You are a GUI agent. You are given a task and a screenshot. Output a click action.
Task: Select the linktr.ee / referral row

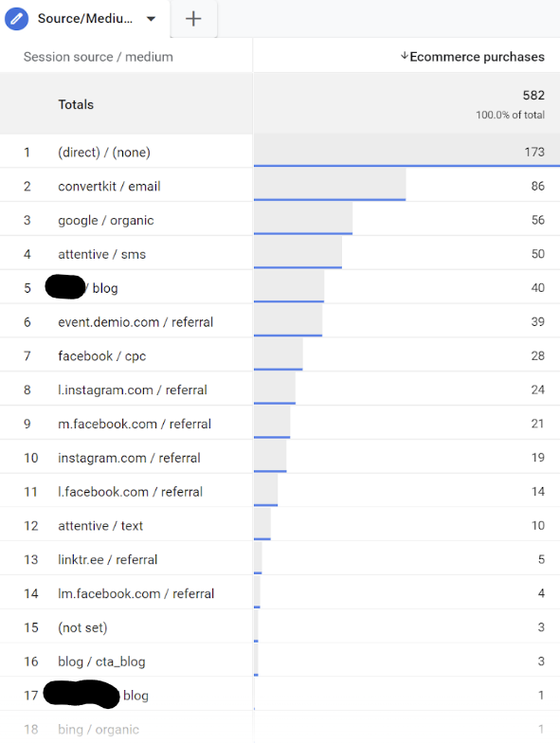pyautogui.click(x=280, y=559)
